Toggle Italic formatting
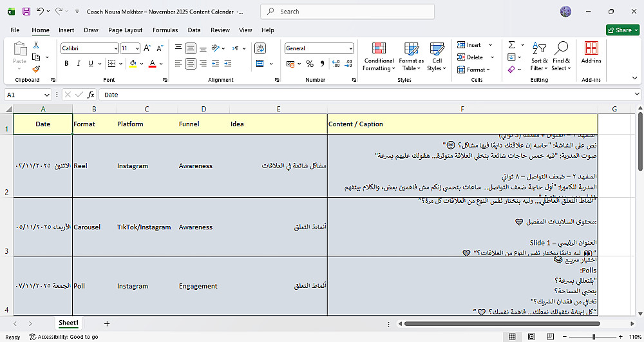Screen dimensions: 644x342 [79, 63]
